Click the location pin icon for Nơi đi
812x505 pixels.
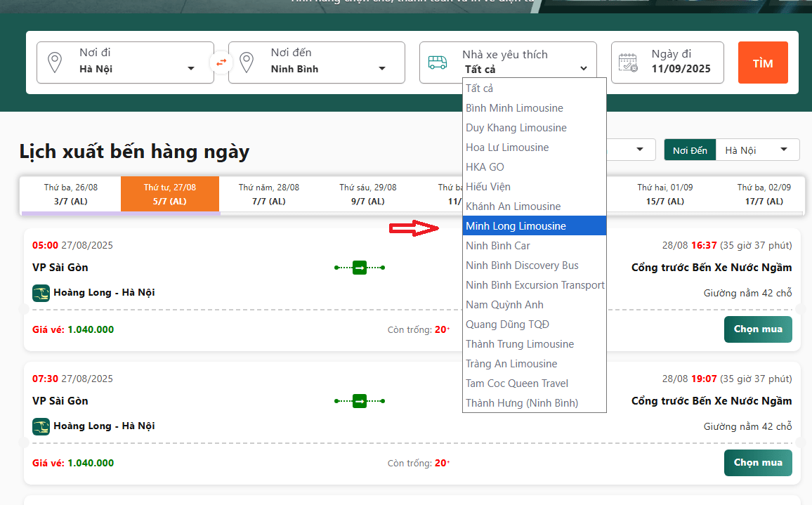tap(54, 63)
